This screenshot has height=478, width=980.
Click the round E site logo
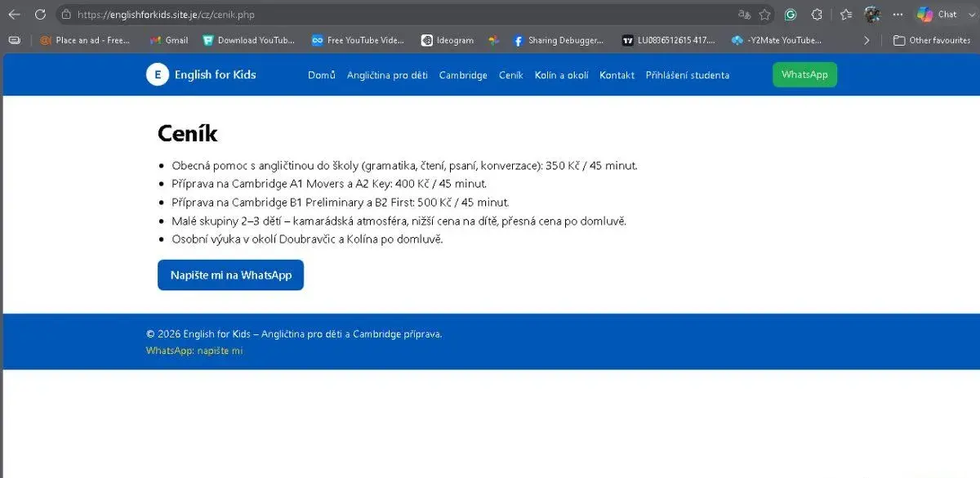coord(158,74)
